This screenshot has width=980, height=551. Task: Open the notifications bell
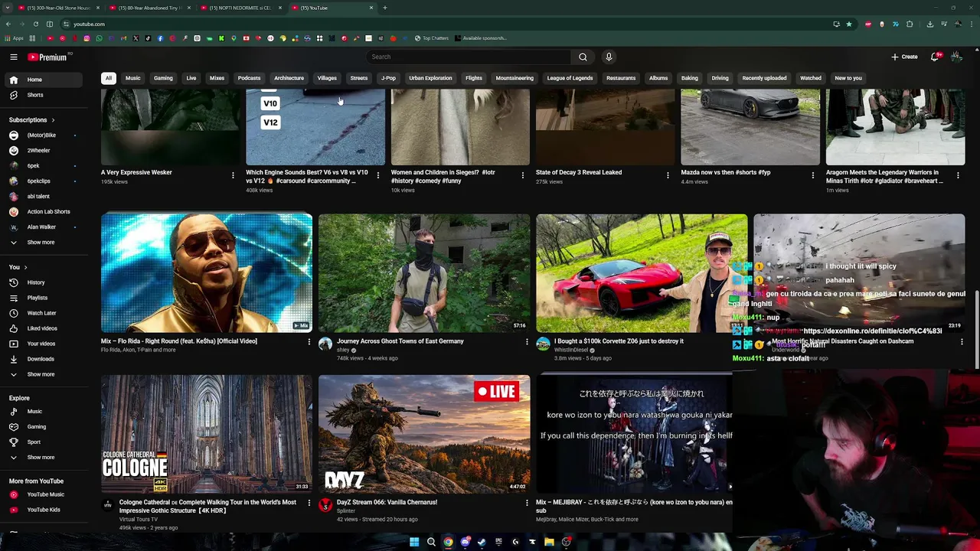coord(935,57)
